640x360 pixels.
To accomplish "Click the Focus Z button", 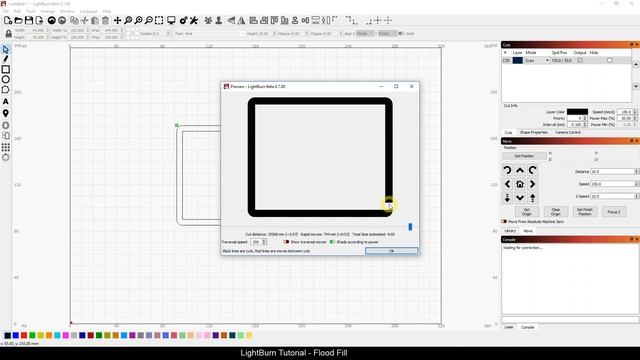I will coord(613,211).
